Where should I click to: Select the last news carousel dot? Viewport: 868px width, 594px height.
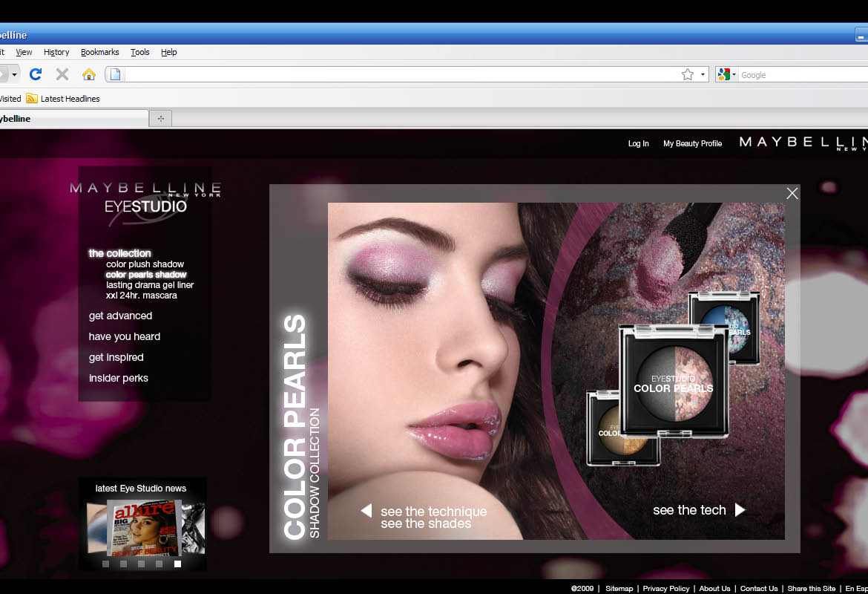[177, 564]
